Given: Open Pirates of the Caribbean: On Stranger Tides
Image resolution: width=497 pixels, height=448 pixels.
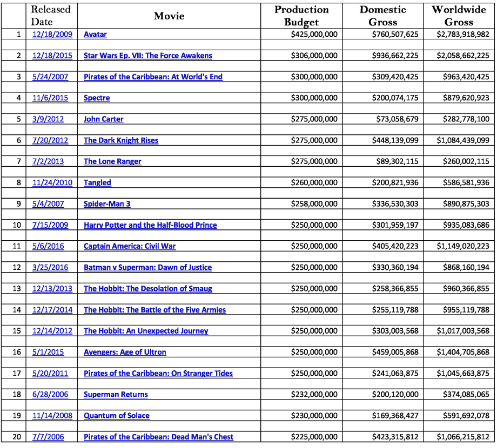Looking at the screenshot, I should (158, 373).
